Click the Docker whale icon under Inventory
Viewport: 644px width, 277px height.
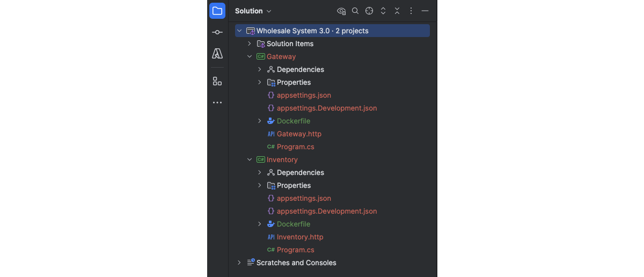[271, 224]
